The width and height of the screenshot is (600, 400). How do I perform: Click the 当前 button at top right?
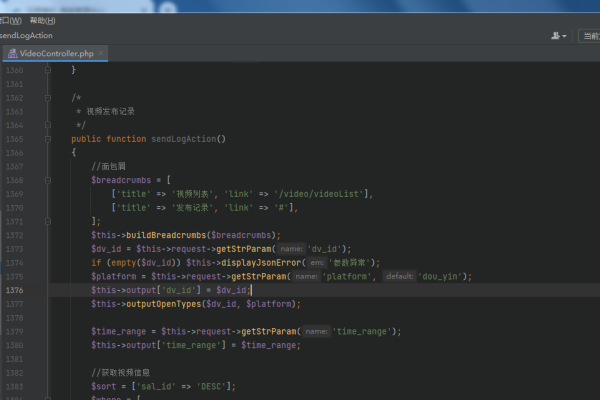tap(590, 36)
